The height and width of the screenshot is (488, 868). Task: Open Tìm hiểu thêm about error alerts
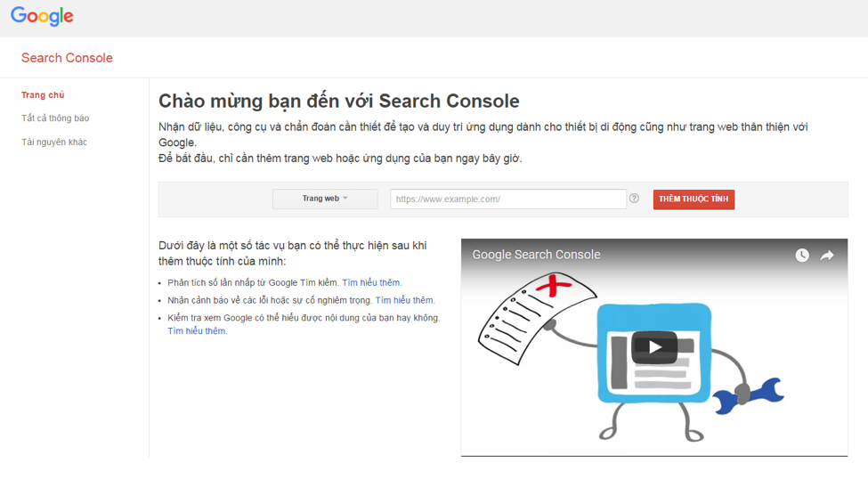405,300
